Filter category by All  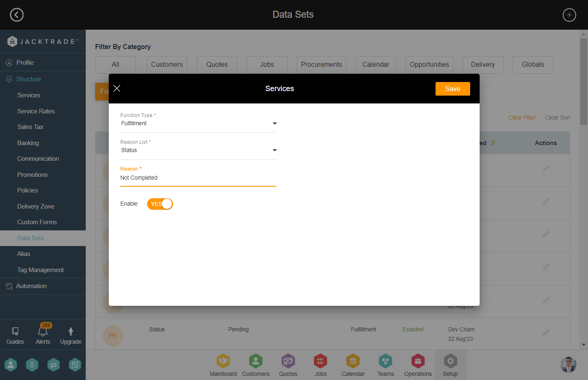point(115,65)
